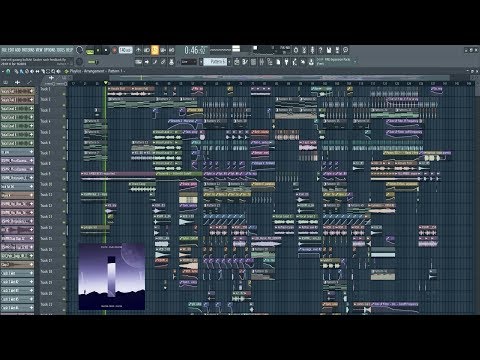Open the plugin picker plug icon
Viewport: 480px width, 360px height.
(286, 62)
